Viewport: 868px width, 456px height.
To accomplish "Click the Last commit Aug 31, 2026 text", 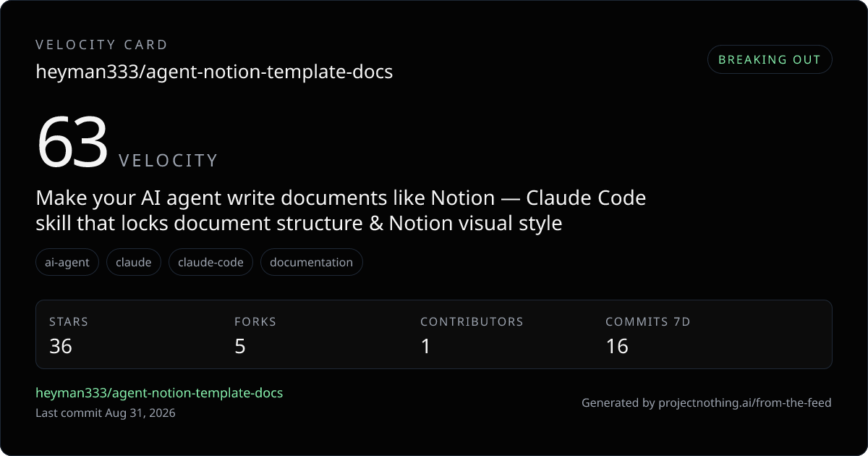I will 106,413.
